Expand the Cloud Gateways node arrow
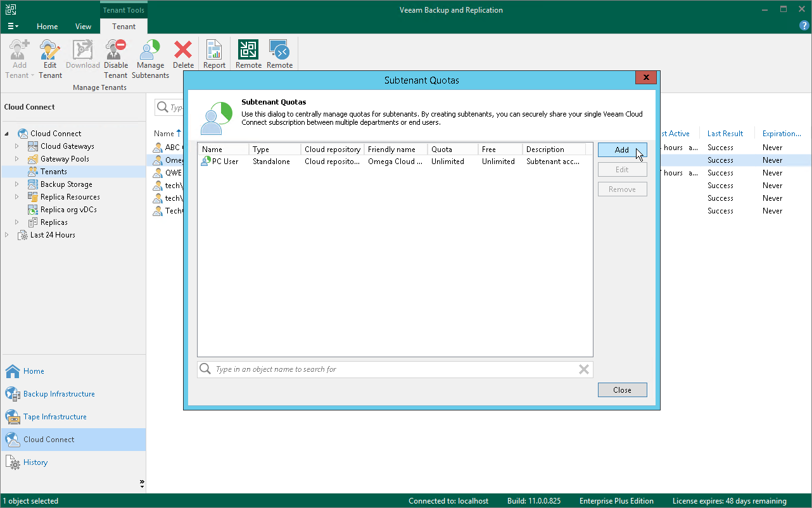 (18, 146)
